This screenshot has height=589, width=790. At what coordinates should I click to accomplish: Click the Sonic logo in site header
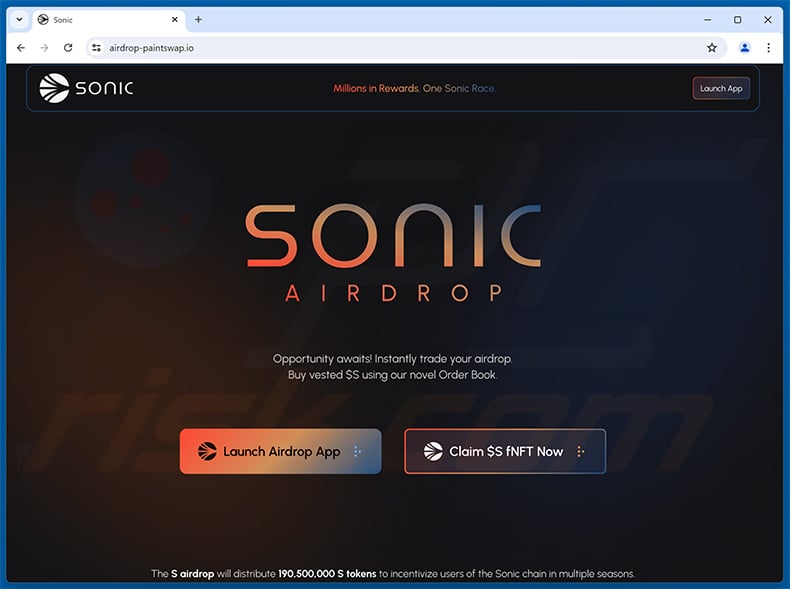click(x=86, y=88)
